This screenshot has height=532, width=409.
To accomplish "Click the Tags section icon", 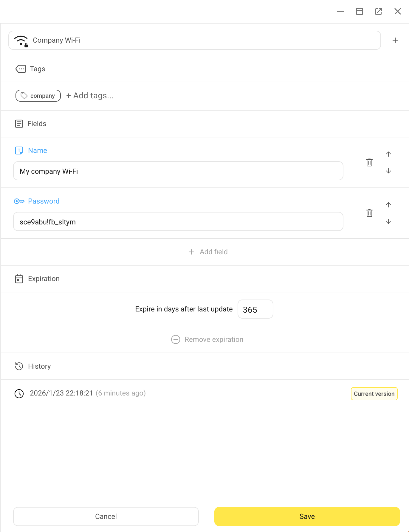I will [20, 69].
